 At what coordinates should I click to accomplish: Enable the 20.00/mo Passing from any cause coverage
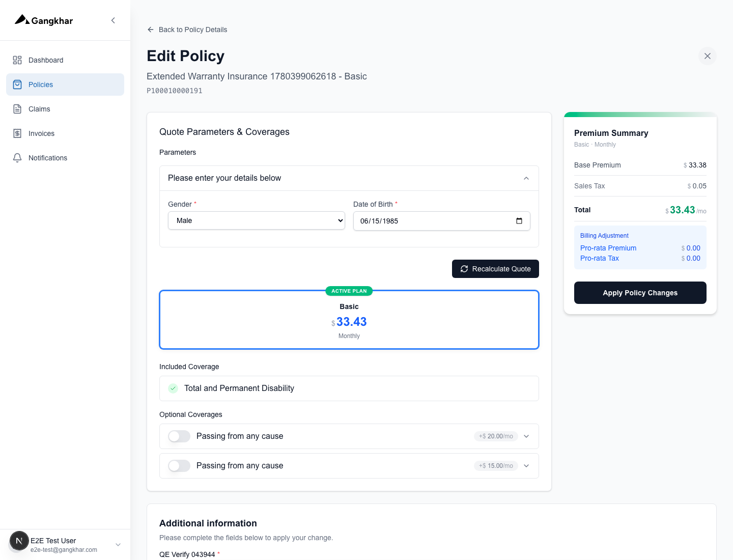tap(179, 436)
